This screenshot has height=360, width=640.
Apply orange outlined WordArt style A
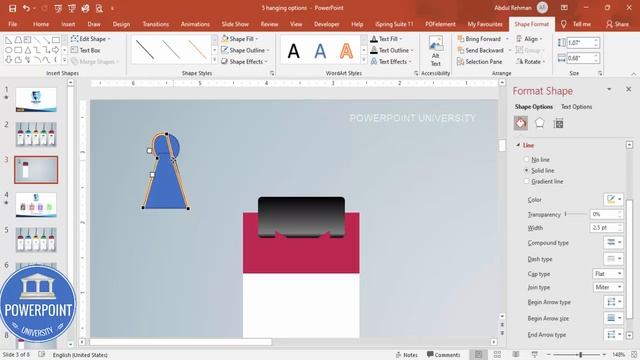[x=346, y=51]
